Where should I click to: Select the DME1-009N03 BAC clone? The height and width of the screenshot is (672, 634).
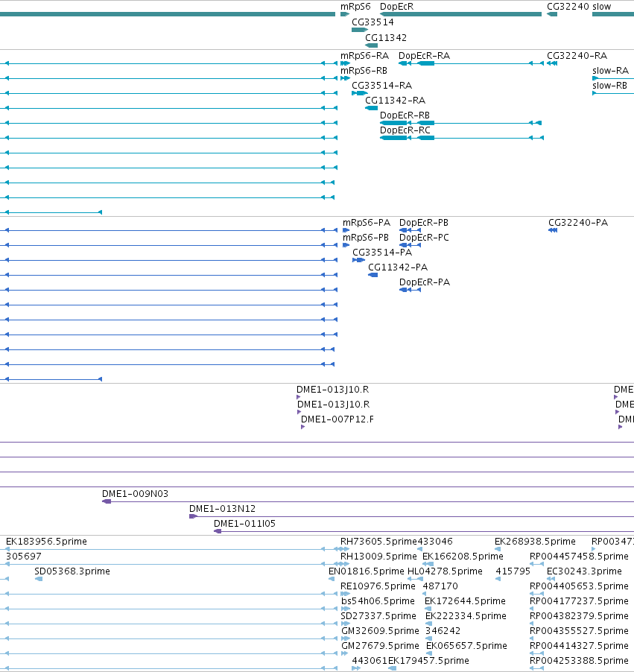pyautogui.click(x=368, y=501)
